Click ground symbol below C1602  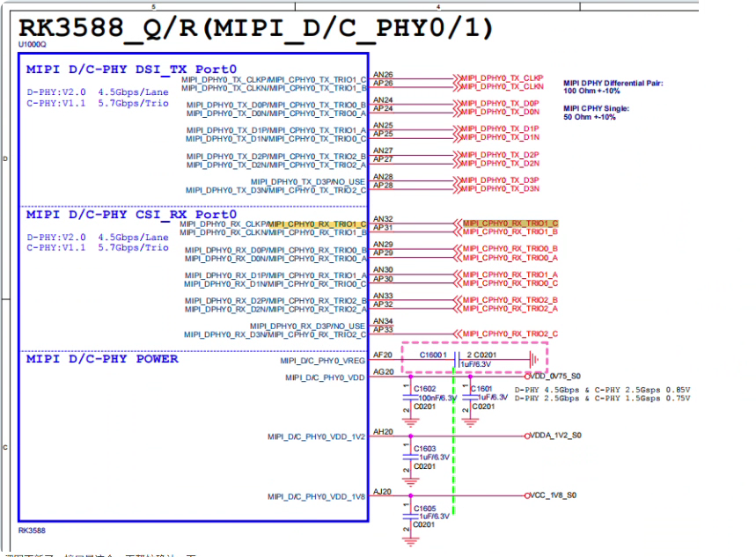click(410, 422)
